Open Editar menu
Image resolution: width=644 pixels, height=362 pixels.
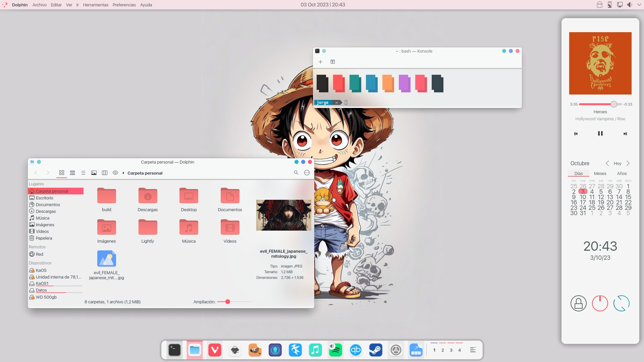click(x=56, y=5)
